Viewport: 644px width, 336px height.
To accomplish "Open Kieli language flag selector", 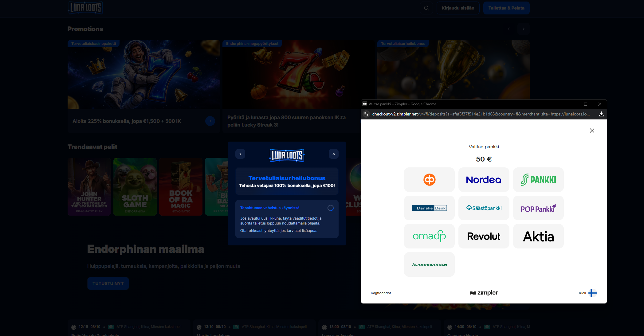I will point(592,293).
